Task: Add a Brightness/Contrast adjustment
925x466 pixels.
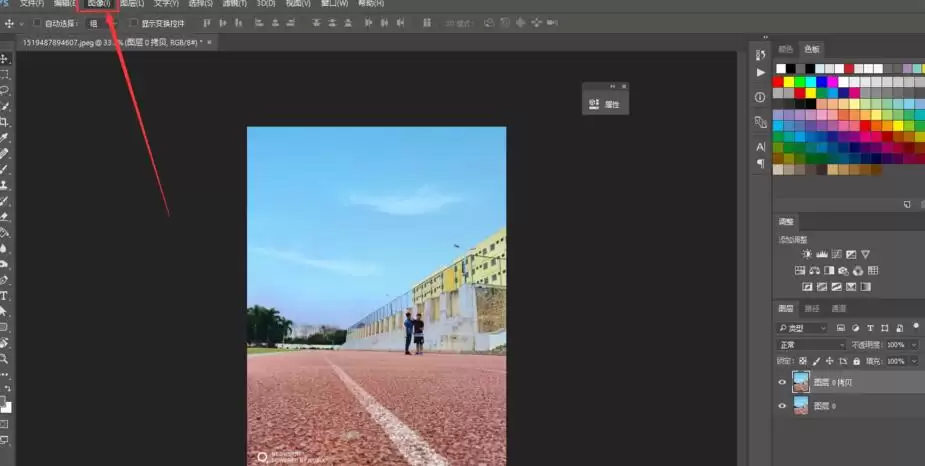Action: 806,254
